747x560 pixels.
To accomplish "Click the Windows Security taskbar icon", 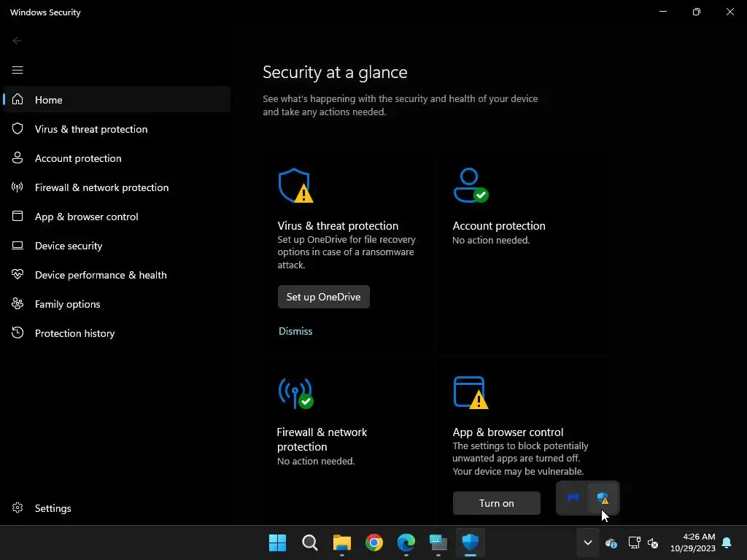I will click(471, 542).
